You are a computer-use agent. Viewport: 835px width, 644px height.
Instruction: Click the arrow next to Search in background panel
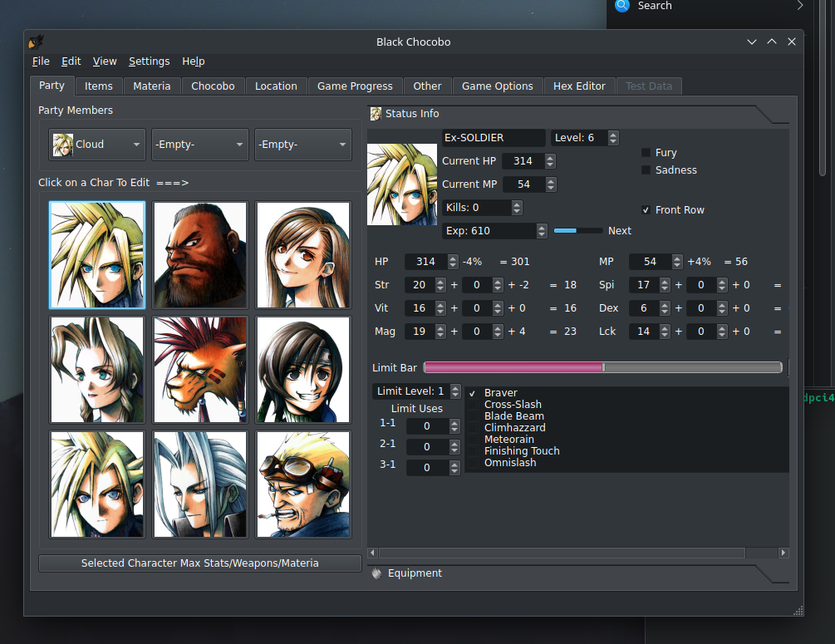pyautogui.click(x=800, y=5)
